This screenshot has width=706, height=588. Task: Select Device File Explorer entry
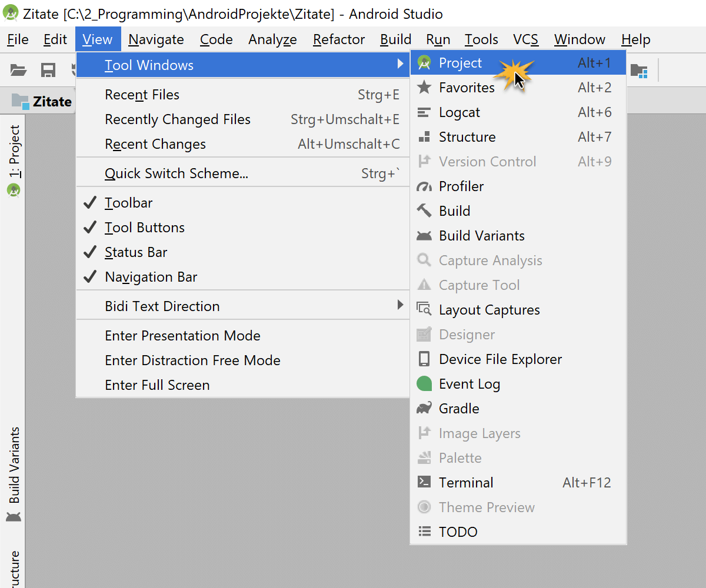click(x=518, y=359)
